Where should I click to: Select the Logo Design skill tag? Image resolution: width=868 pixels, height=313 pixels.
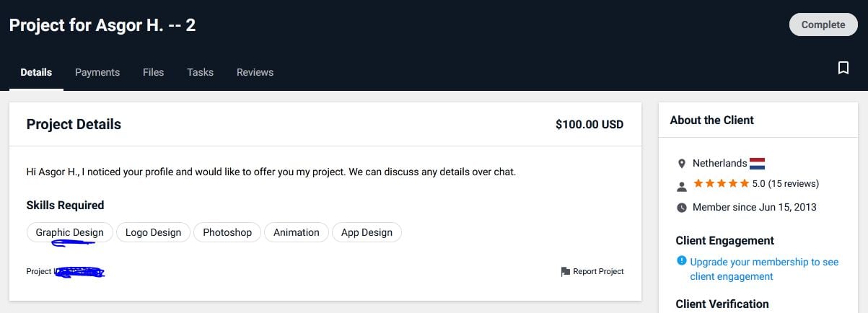point(153,232)
